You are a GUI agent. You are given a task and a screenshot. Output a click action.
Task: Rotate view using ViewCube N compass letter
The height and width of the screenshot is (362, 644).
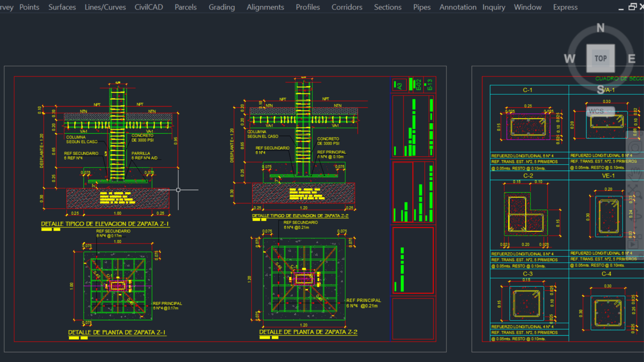point(600,28)
